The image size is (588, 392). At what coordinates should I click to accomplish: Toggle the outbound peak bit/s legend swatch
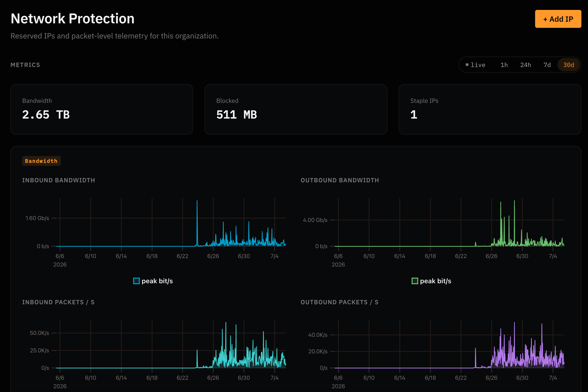tap(415, 281)
